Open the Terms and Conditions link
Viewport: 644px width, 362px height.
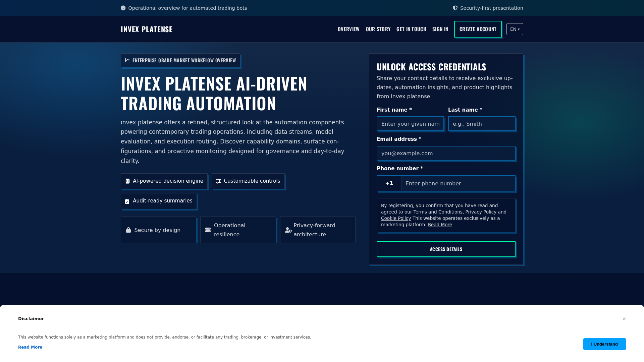tap(438, 212)
